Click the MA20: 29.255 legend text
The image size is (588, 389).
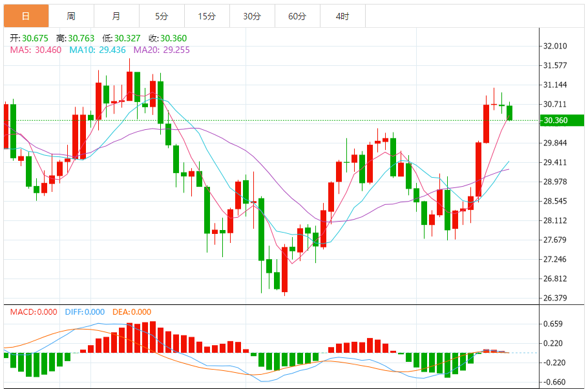pos(162,50)
